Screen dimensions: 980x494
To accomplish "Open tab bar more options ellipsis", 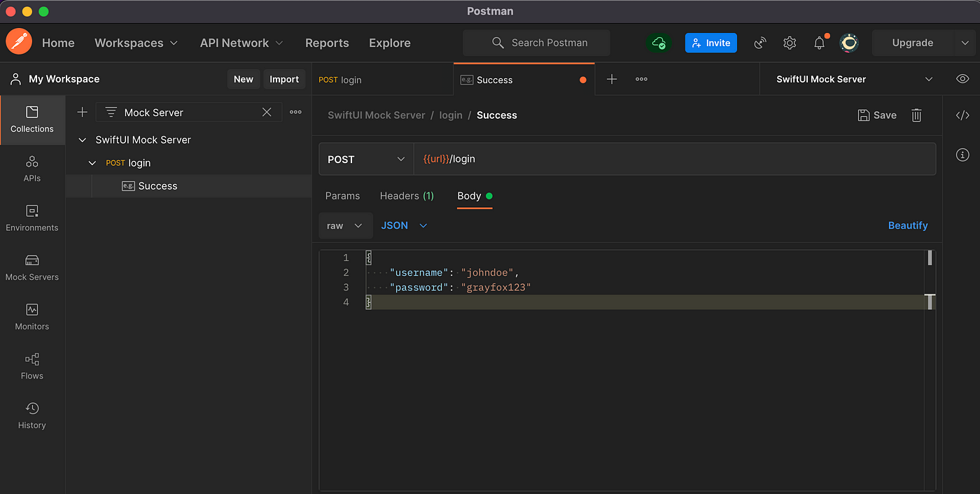I will (641, 79).
